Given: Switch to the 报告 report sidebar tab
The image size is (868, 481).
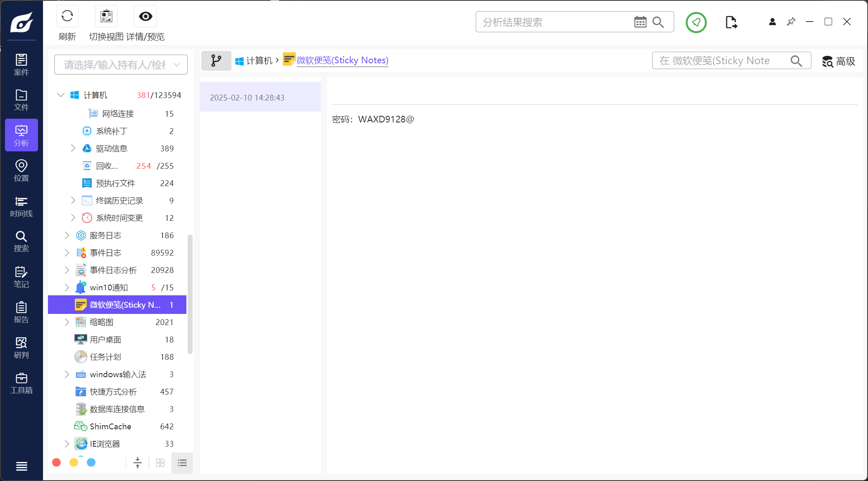Looking at the screenshot, I should pos(21,312).
